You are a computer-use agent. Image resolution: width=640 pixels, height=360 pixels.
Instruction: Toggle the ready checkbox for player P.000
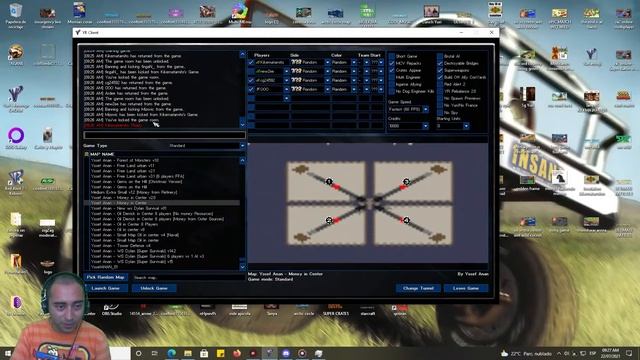(251, 89)
